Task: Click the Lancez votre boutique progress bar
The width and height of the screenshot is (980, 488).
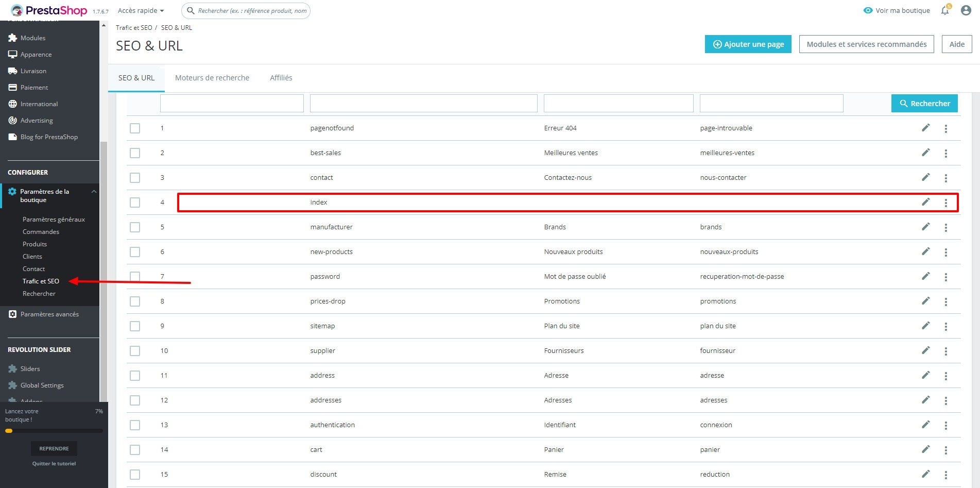Action: pyautogui.click(x=54, y=431)
